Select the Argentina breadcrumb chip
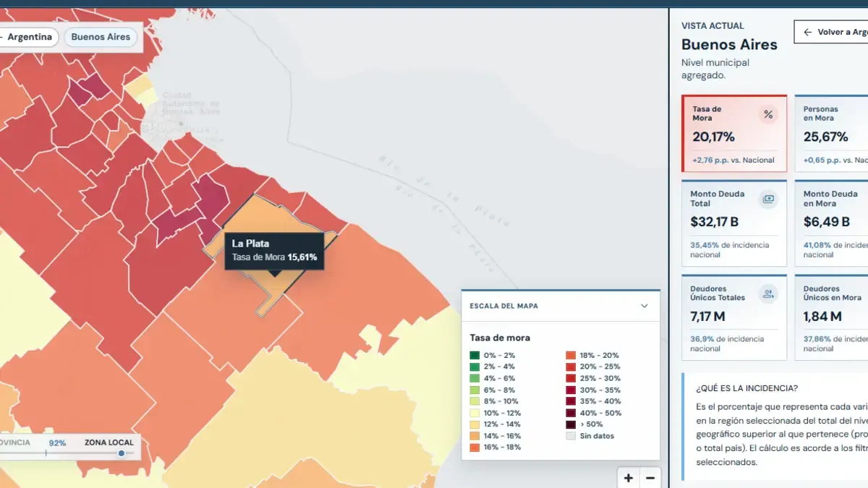 pyautogui.click(x=26, y=37)
